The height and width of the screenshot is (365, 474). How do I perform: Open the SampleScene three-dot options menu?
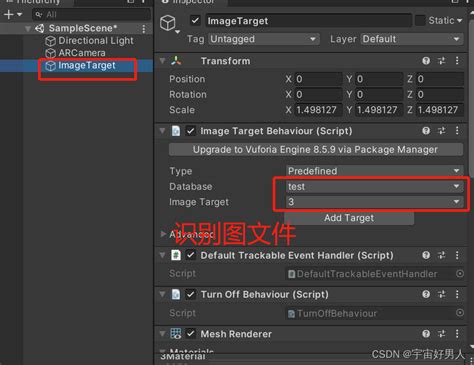[x=144, y=29]
